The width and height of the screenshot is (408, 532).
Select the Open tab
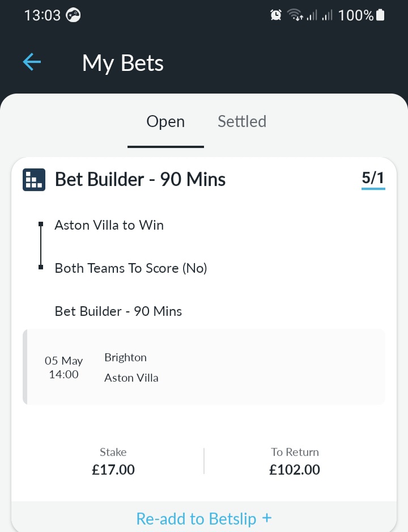point(165,121)
